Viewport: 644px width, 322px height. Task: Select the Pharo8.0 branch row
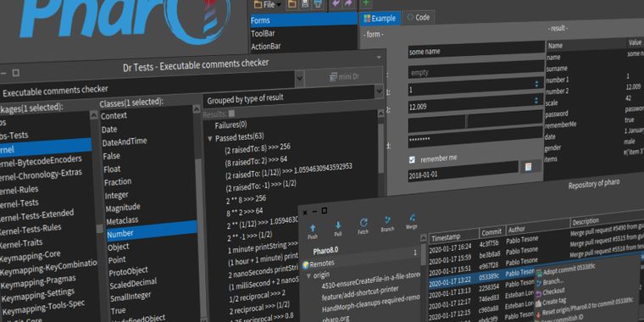[325, 251]
